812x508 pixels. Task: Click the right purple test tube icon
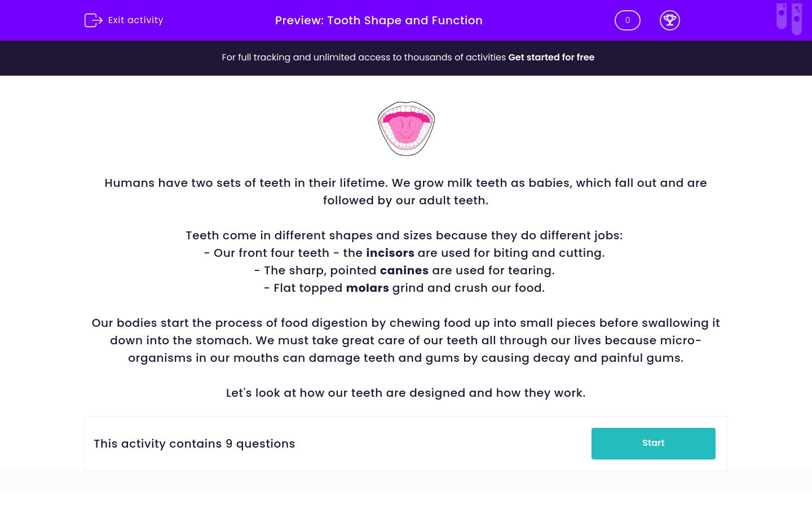[797, 19]
